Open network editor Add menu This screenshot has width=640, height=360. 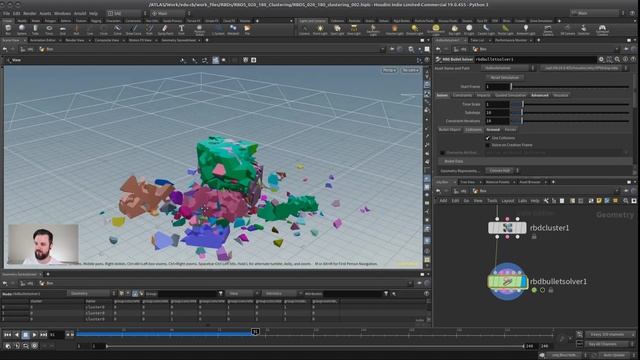pyautogui.click(x=443, y=201)
